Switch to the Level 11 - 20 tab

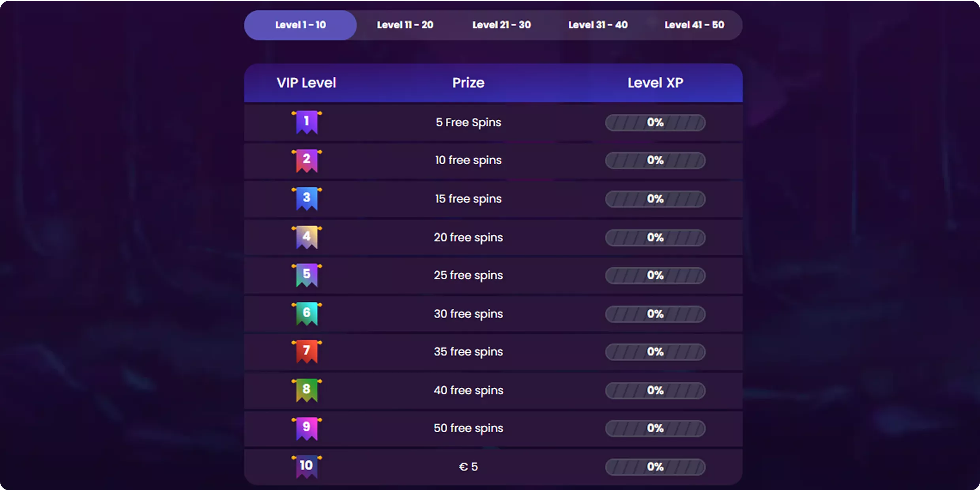(x=405, y=25)
